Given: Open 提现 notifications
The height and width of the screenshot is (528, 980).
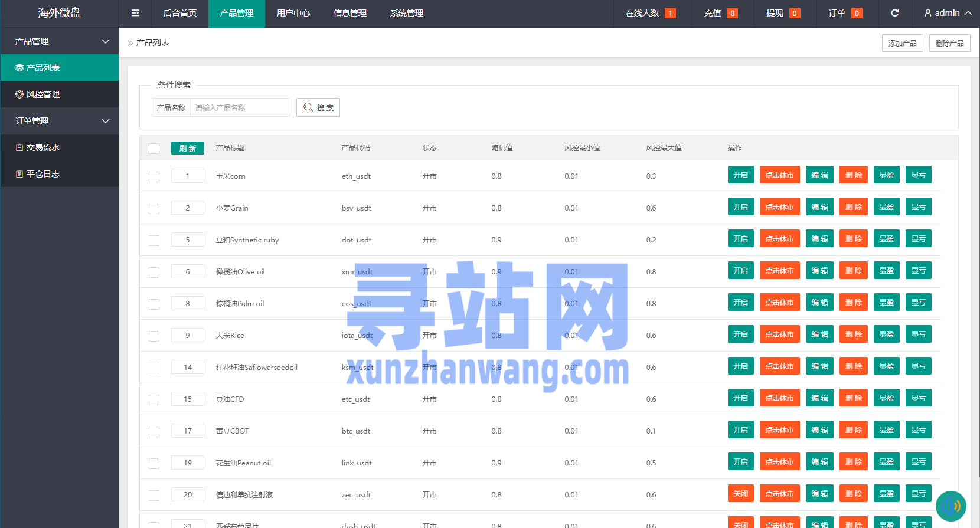Looking at the screenshot, I should [783, 13].
